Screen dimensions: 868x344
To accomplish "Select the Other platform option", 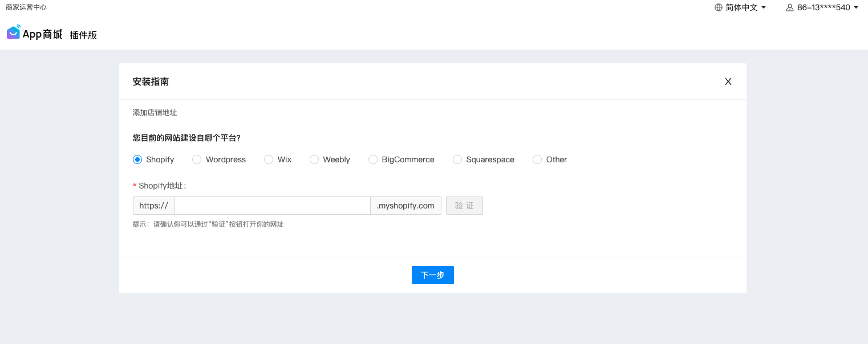I will (537, 159).
